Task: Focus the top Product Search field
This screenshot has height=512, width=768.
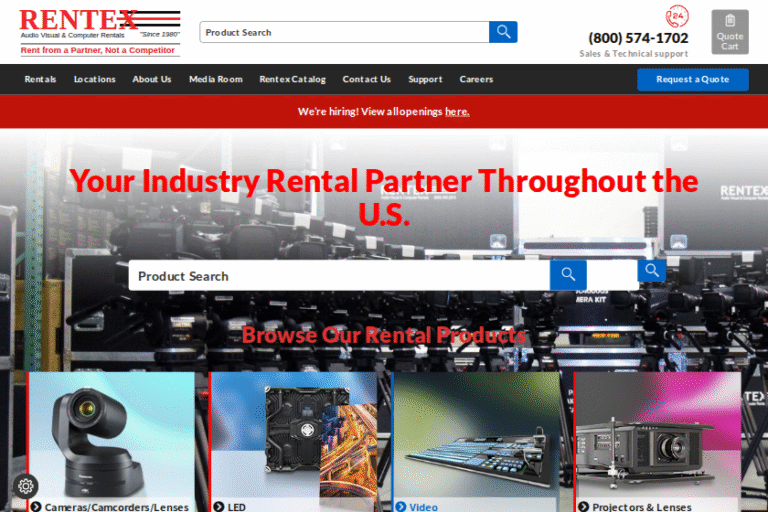Action: pyautogui.click(x=344, y=32)
